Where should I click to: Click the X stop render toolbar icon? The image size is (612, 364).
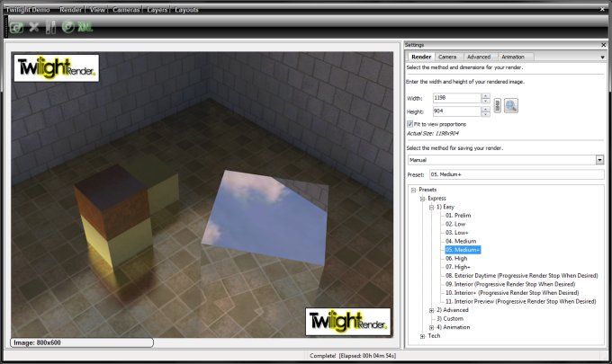point(34,27)
